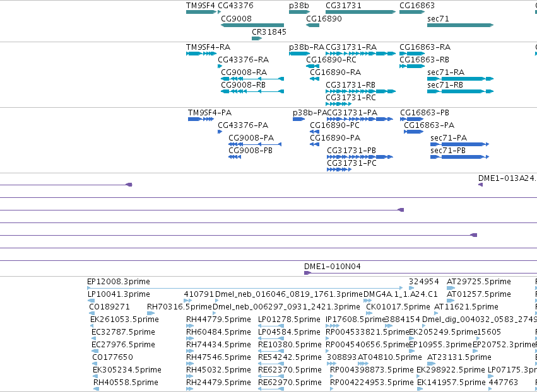Viewport: 537px width, 392px height.
Task: Select the TM9SF4-RA transcript
Action: pyautogui.click(x=201, y=54)
